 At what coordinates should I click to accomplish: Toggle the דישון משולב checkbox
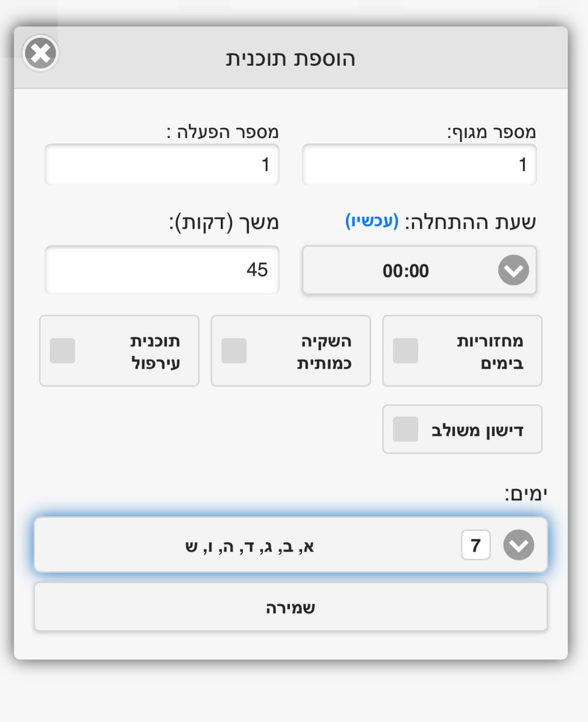coord(405,429)
